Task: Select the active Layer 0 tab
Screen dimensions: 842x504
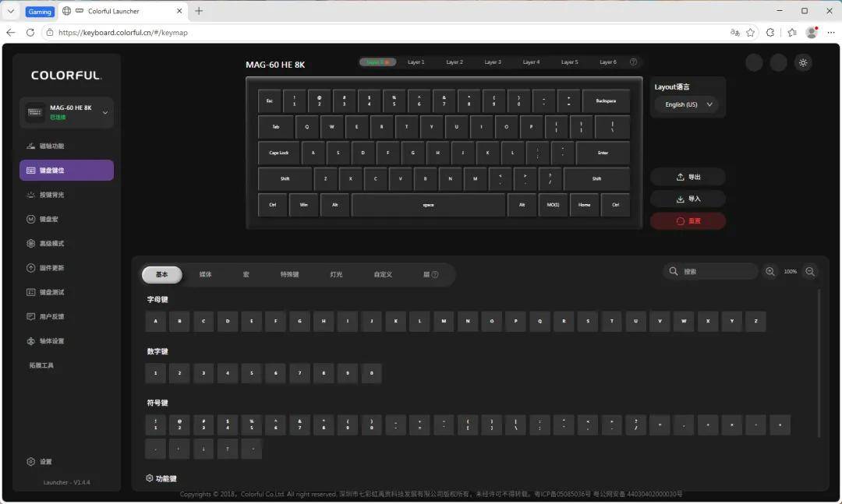Action: click(x=377, y=62)
